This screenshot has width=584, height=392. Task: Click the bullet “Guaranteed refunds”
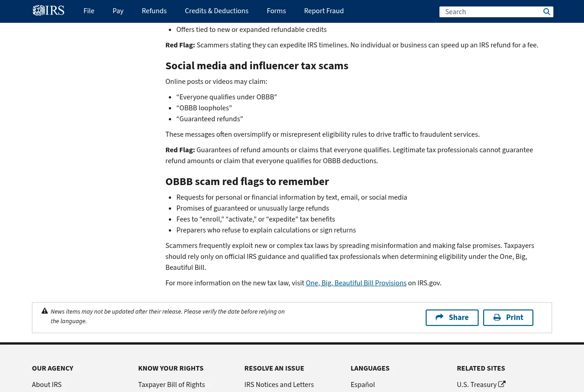click(209, 119)
